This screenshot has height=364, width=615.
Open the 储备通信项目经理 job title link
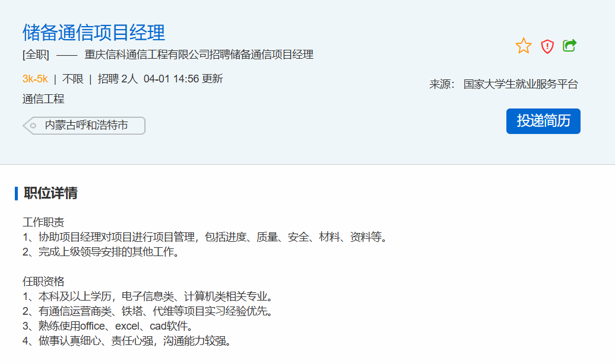click(x=94, y=32)
